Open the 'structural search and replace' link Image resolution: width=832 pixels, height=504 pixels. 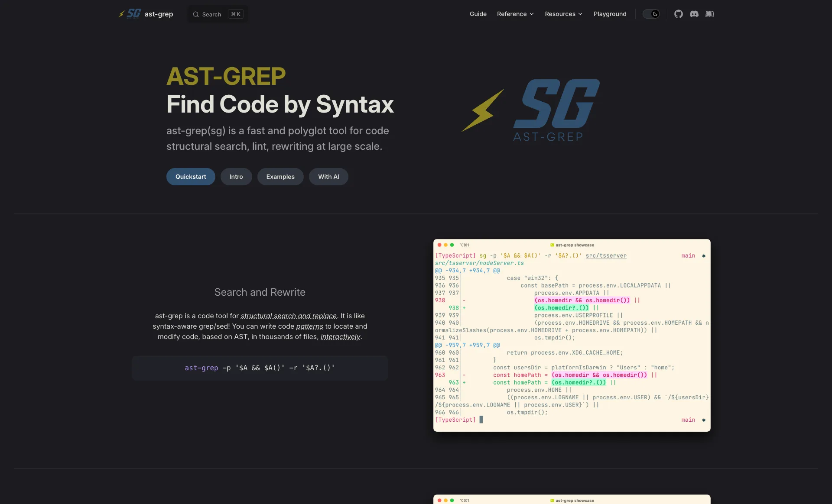(289, 316)
